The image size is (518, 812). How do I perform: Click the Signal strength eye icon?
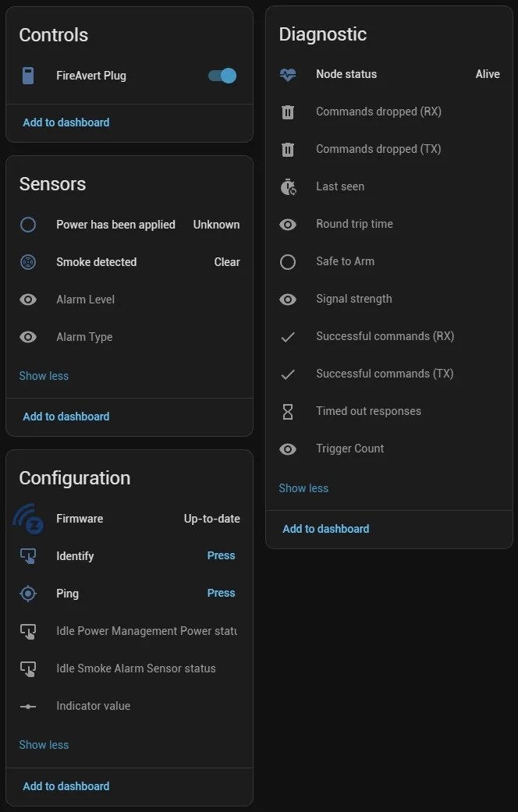(x=288, y=300)
